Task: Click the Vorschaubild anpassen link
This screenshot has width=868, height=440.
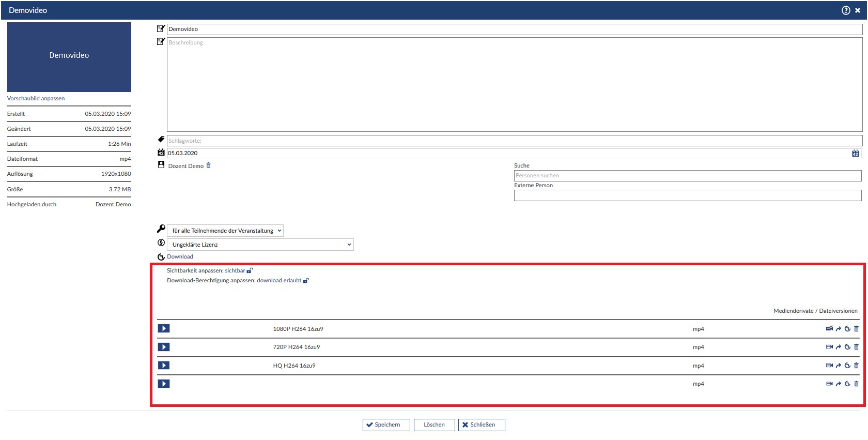Action: (36, 98)
